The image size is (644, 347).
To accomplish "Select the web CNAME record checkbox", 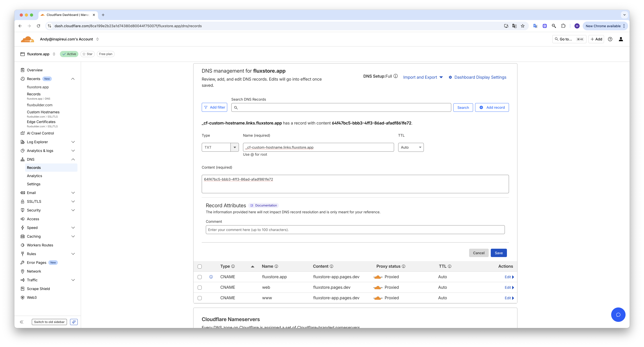I will click(x=200, y=287).
